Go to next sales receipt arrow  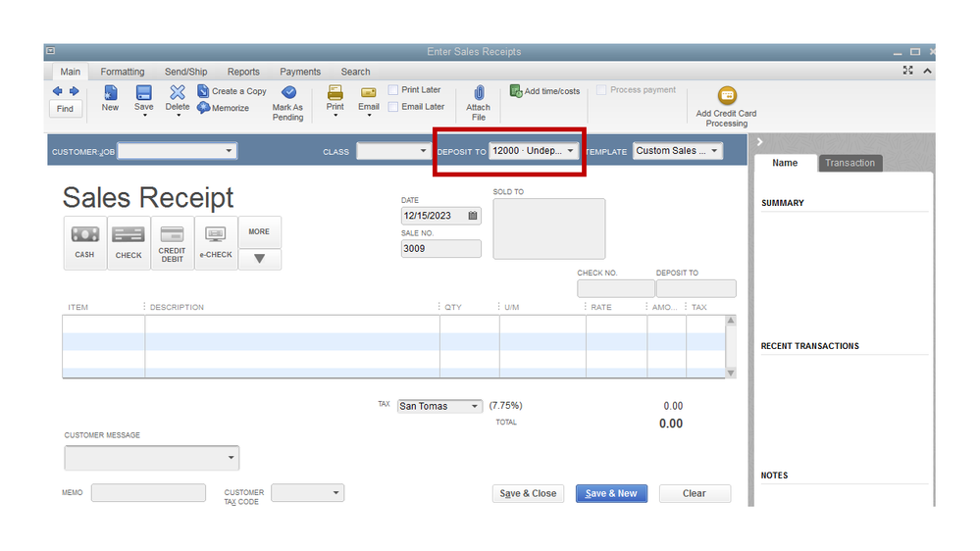tap(74, 91)
